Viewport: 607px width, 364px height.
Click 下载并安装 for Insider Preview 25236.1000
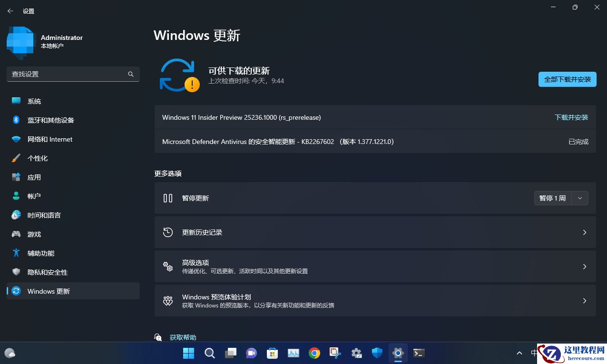point(571,117)
